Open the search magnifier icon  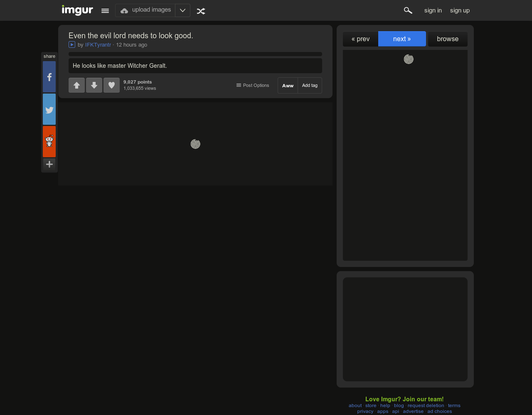[x=408, y=10]
